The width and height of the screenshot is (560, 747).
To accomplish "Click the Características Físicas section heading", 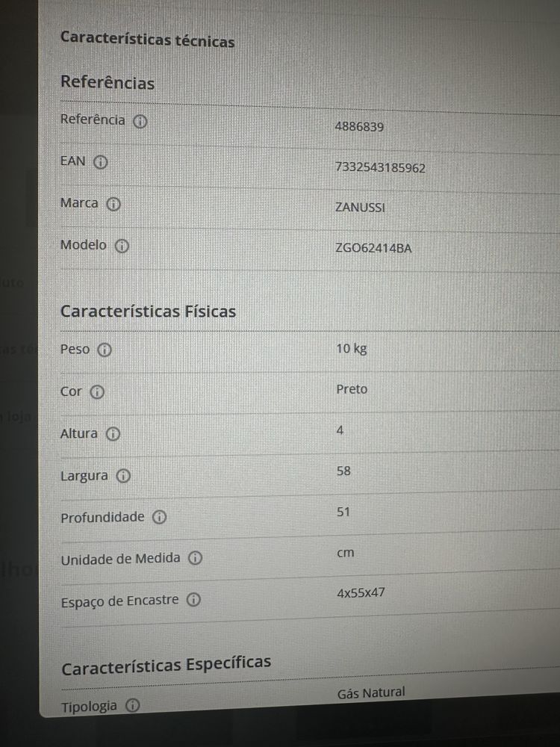I will (x=148, y=311).
